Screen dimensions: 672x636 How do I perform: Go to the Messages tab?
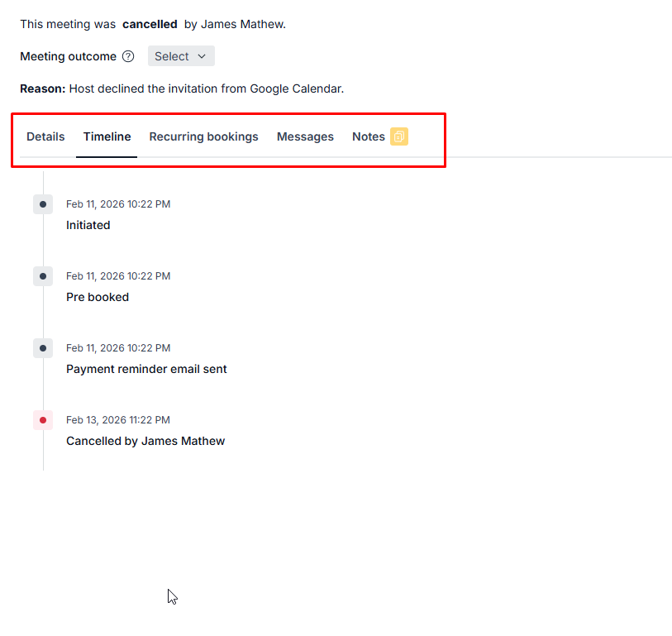[305, 136]
